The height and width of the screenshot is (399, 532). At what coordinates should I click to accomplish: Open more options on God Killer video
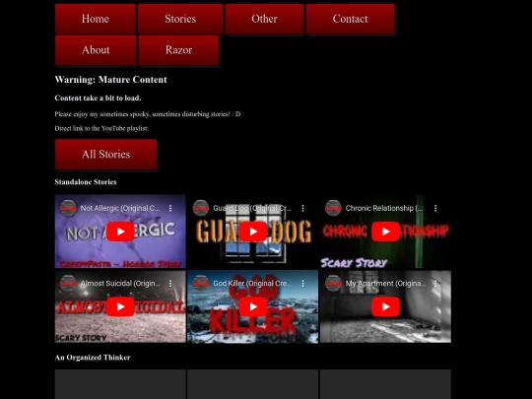click(302, 284)
